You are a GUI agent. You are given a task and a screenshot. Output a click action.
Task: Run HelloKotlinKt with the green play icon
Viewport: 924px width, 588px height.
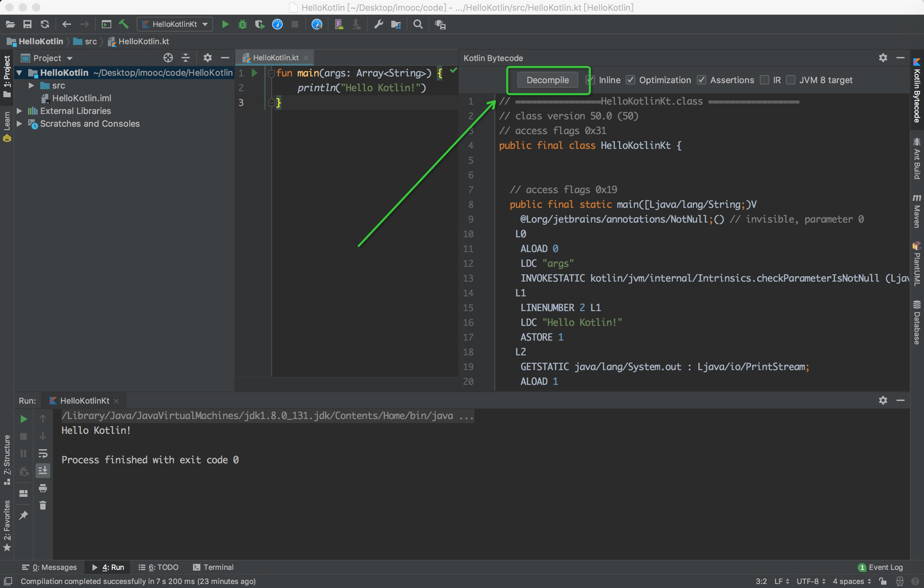click(225, 24)
